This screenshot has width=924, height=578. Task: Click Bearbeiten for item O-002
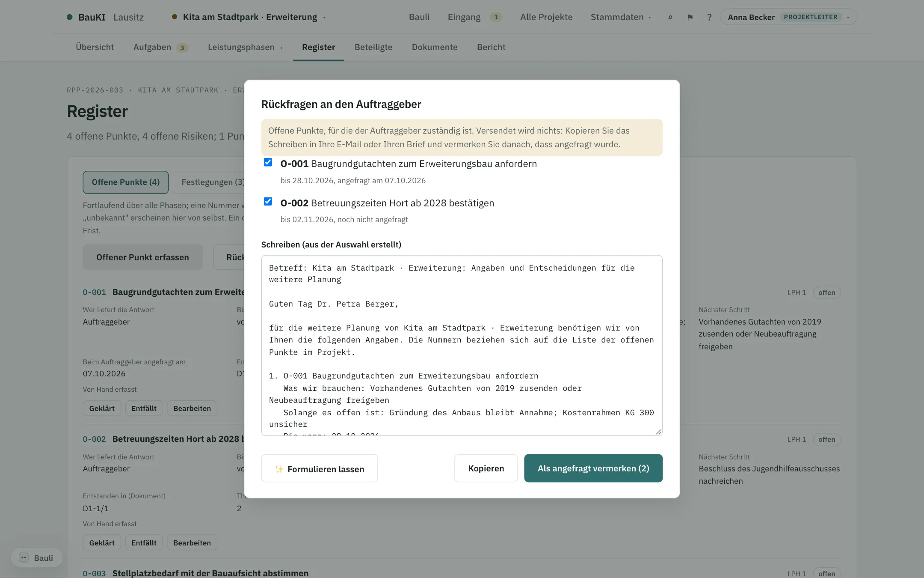point(192,542)
